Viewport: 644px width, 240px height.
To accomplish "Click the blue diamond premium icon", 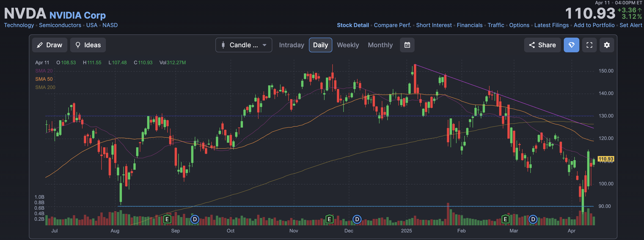I will point(571,45).
